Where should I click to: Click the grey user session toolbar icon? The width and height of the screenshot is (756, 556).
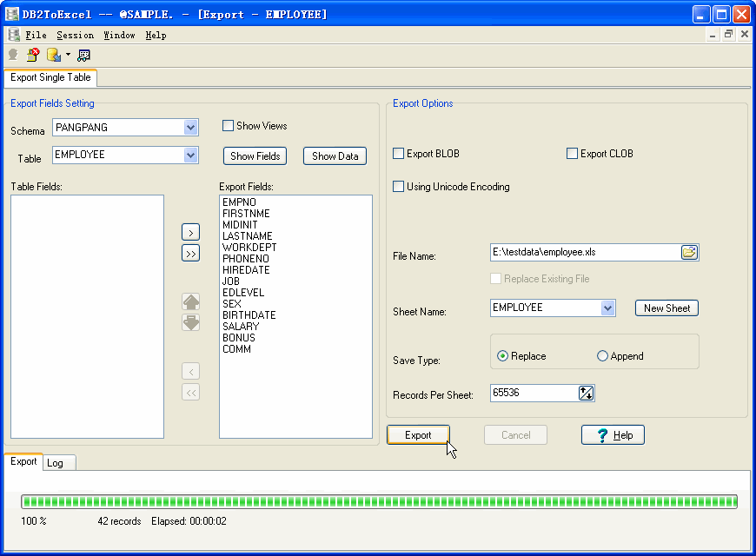coord(13,55)
